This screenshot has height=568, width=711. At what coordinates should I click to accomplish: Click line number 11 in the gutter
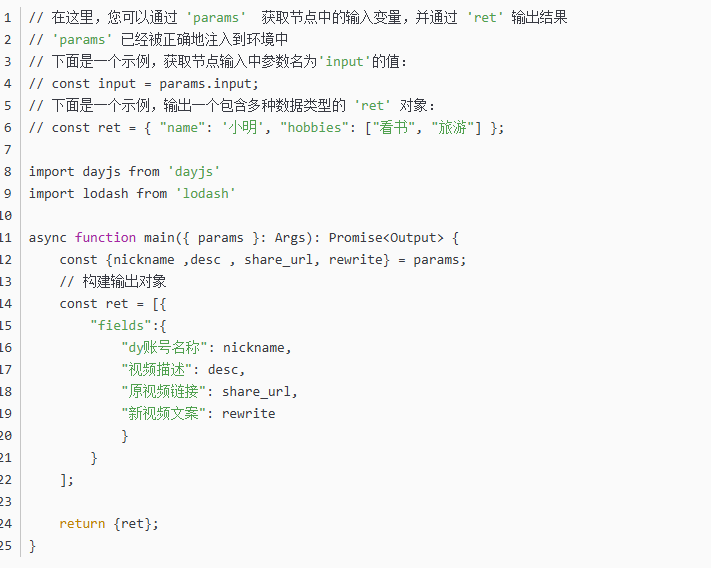7,237
